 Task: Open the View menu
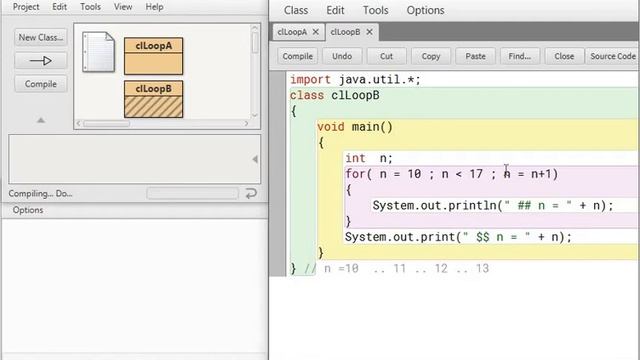click(x=123, y=7)
